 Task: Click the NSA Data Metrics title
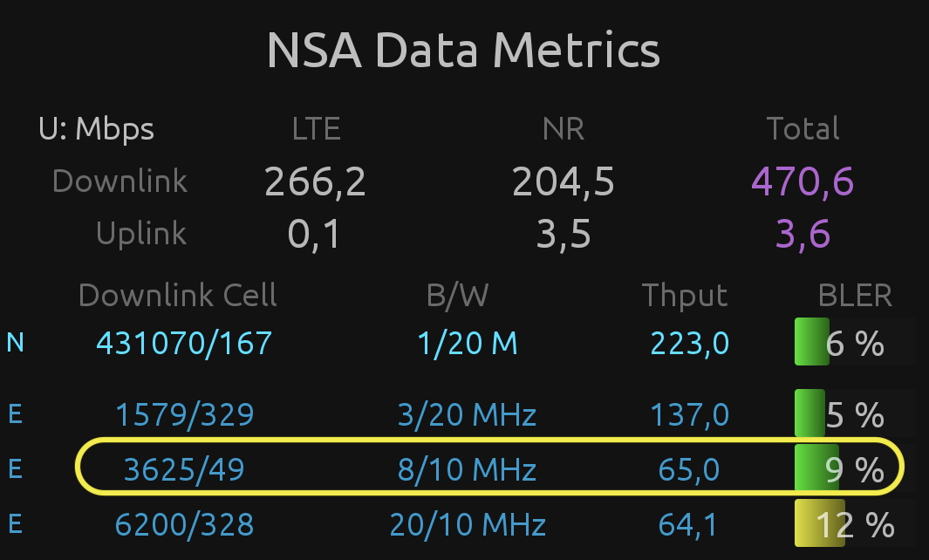[x=463, y=50]
